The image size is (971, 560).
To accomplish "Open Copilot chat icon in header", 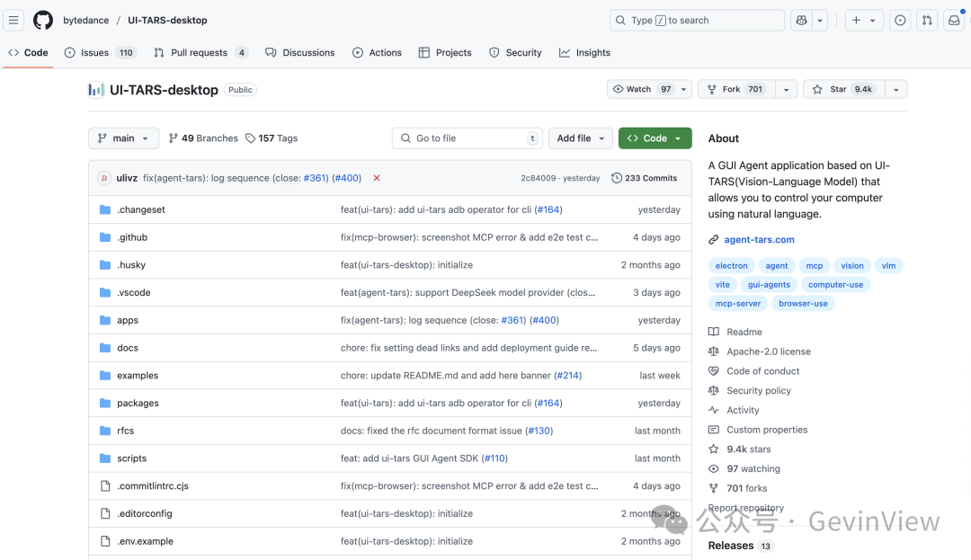I will (801, 21).
